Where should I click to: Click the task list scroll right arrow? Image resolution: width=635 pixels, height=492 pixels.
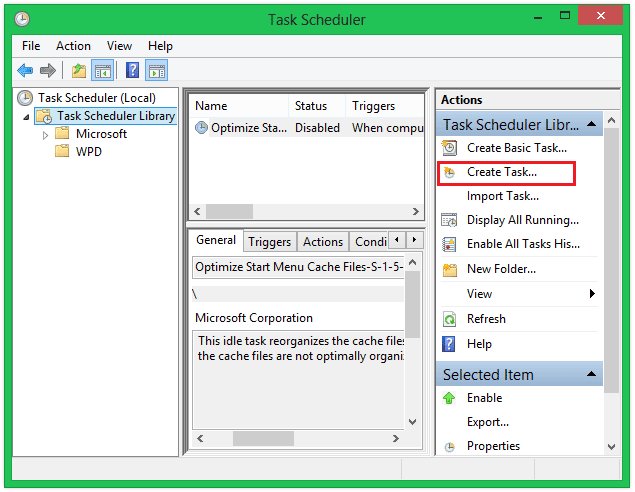click(x=416, y=211)
